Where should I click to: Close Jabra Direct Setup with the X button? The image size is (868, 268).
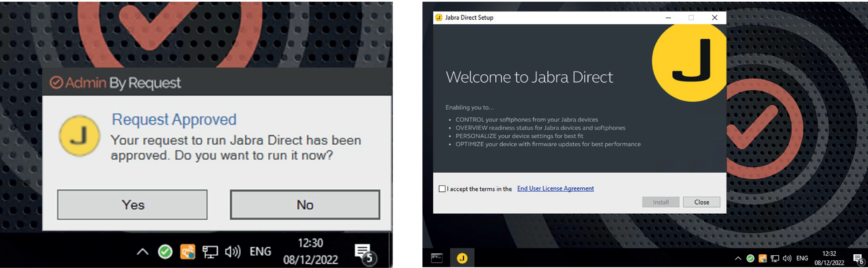click(715, 18)
